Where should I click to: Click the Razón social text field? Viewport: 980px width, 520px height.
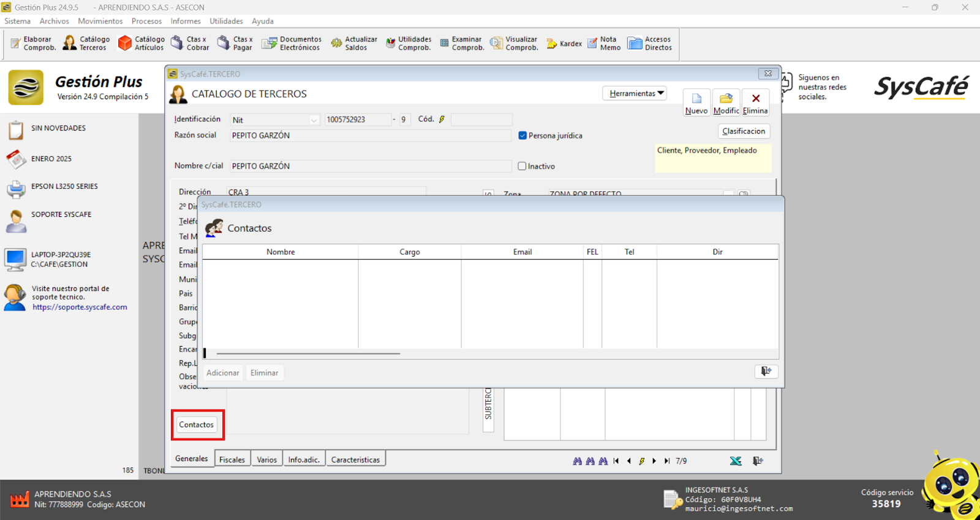tap(370, 135)
